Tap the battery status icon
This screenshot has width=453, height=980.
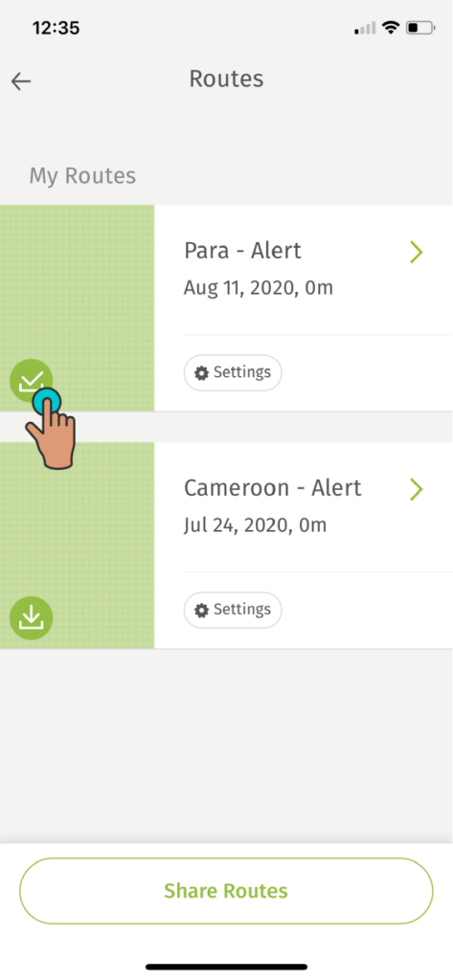[x=421, y=28]
